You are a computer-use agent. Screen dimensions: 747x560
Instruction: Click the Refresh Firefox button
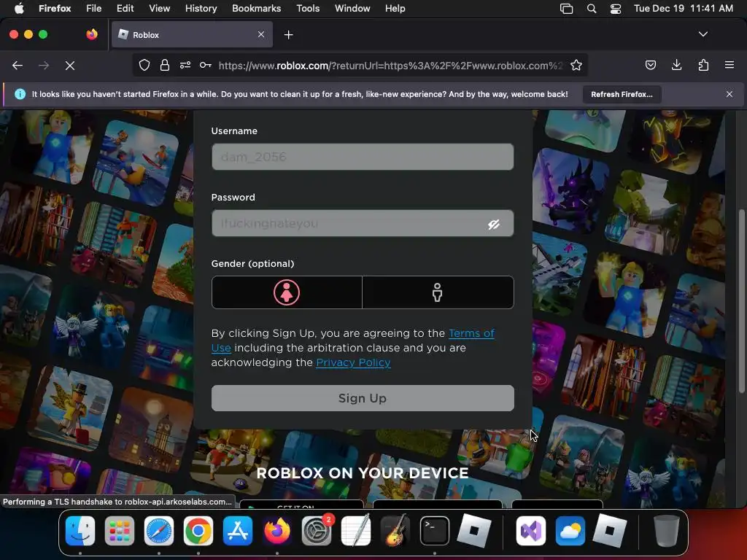point(622,94)
